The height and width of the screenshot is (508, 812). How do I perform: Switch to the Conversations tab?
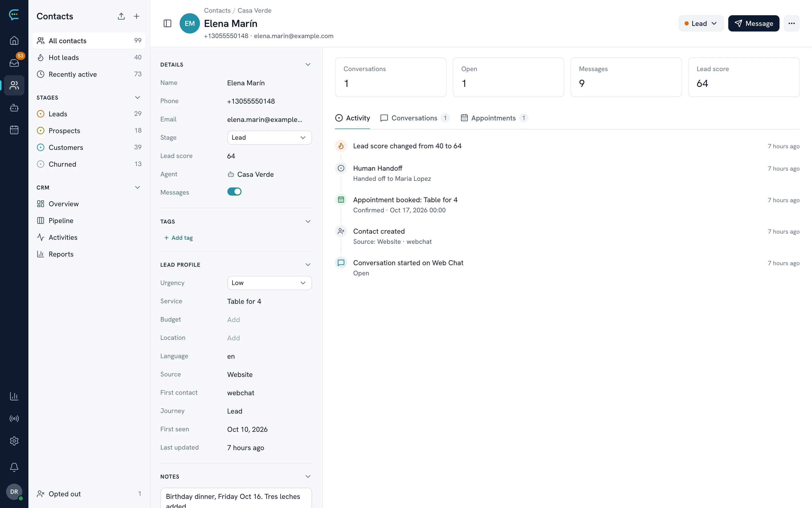415,118
